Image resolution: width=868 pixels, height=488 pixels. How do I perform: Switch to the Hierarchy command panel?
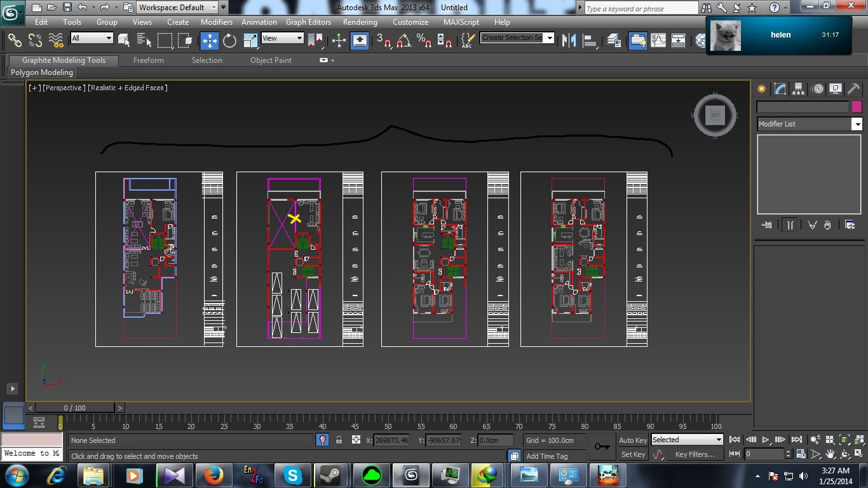799,89
